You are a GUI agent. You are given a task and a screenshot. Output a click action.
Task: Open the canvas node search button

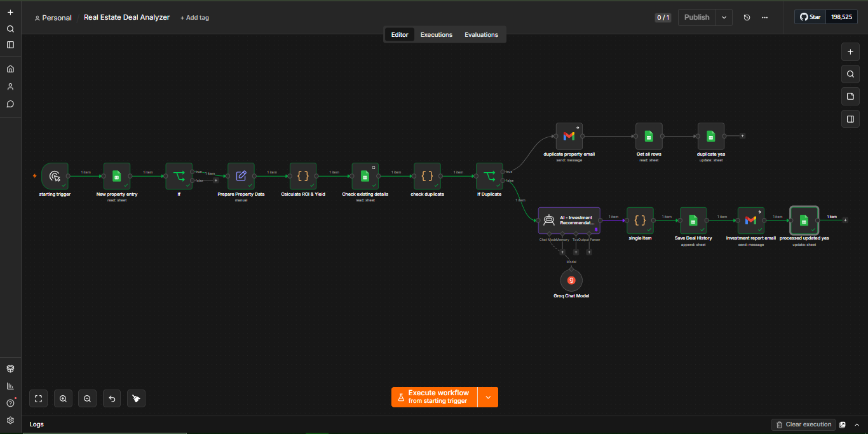pyautogui.click(x=850, y=74)
